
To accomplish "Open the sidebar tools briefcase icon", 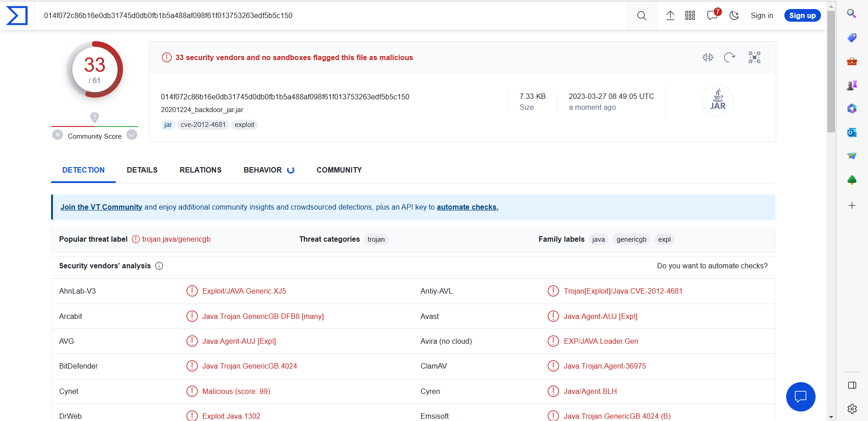I will [852, 61].
